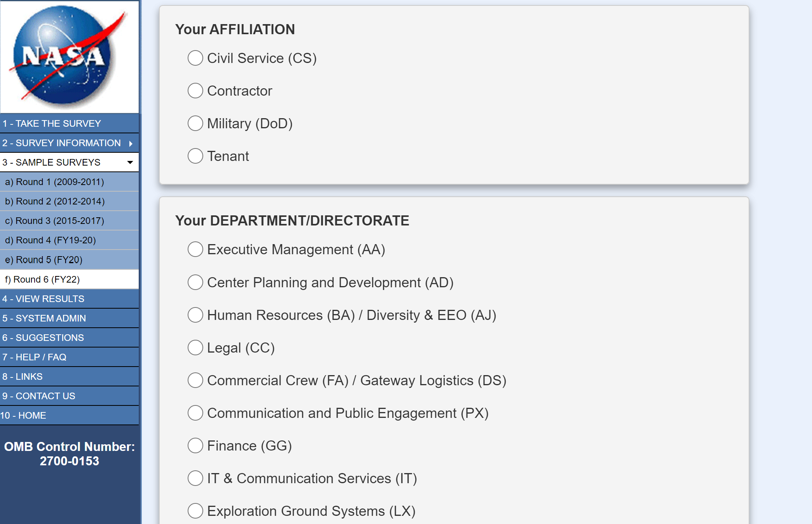The image size is (812, 524).
Task: Select the Civil Service (CS) radio button
Action: point(195,58)
